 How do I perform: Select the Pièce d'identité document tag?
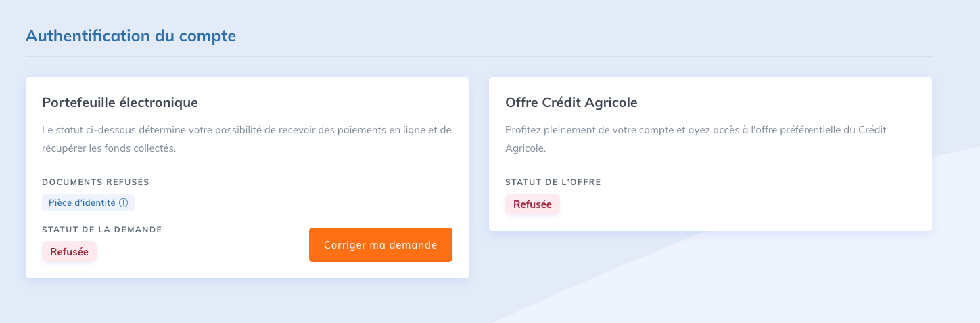pyautogui.click(x=88, y=202)
